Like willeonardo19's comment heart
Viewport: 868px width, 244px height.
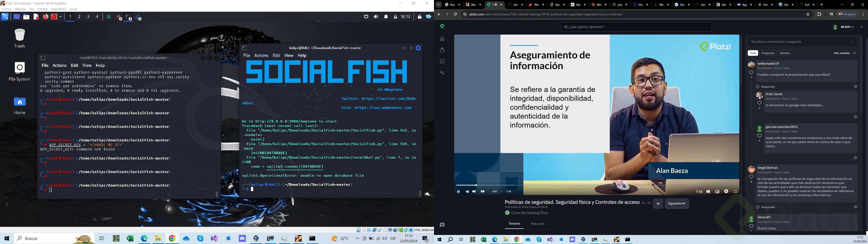point(751,73)
